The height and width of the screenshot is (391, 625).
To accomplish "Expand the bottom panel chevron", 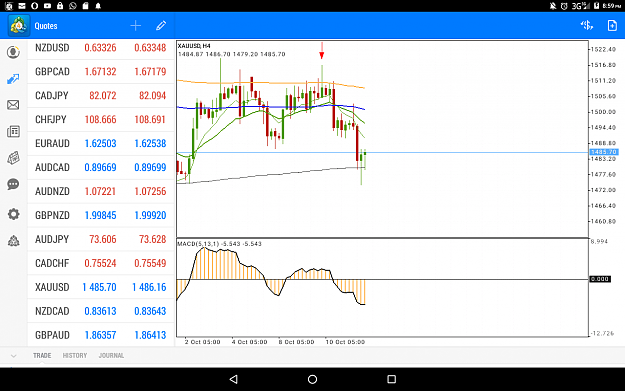I will (14, 356).
